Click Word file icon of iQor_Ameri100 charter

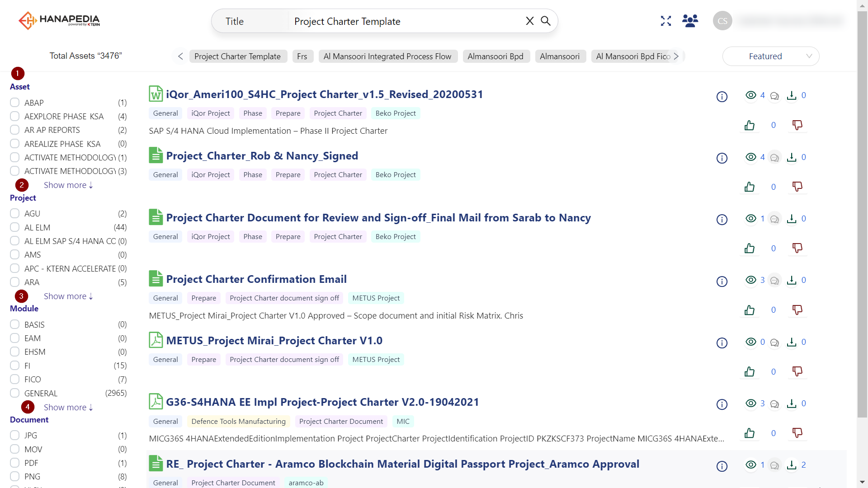[156, 94]
